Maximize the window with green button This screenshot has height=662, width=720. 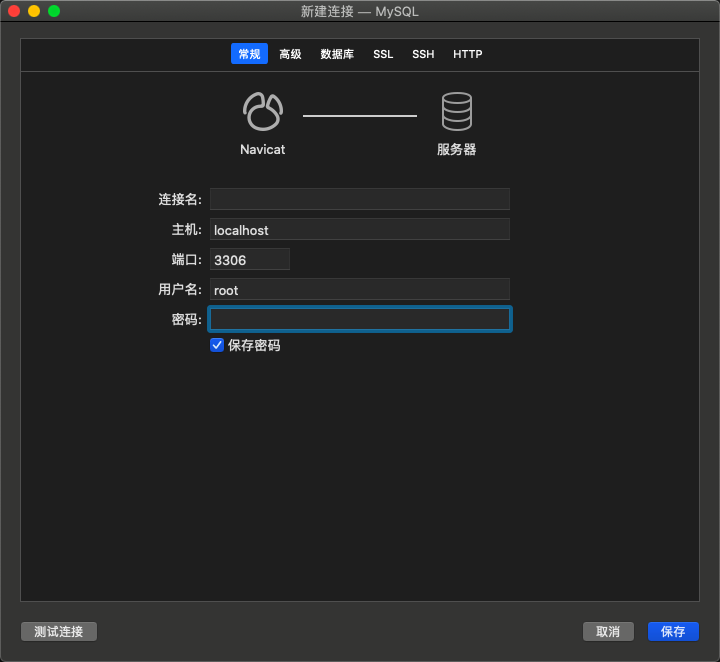click(x=54, y=11)
